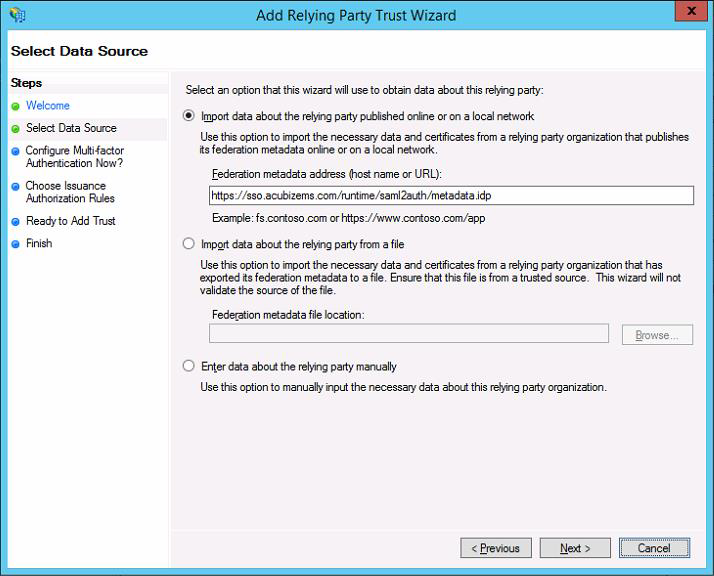Click the Choose Issuance Authorization Rules step
Image resolution: width=714 pixels, height=576 pixels.
70,192
